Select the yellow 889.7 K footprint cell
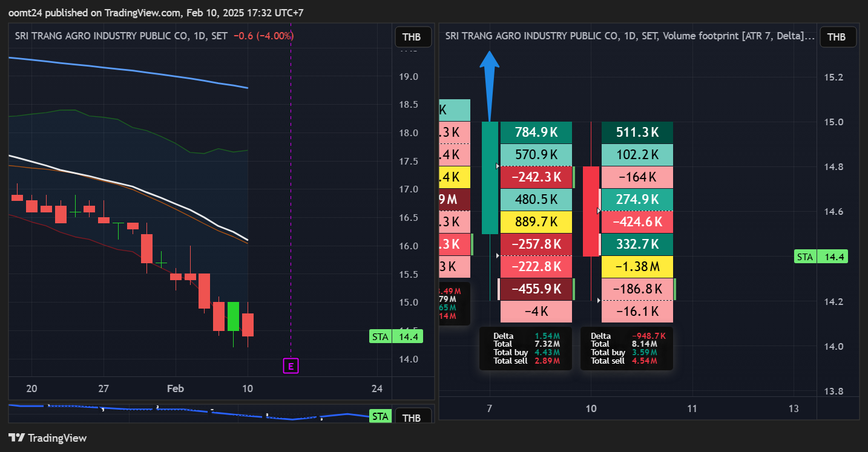Viewport: 868px width, 452px height. click(536, 222)
